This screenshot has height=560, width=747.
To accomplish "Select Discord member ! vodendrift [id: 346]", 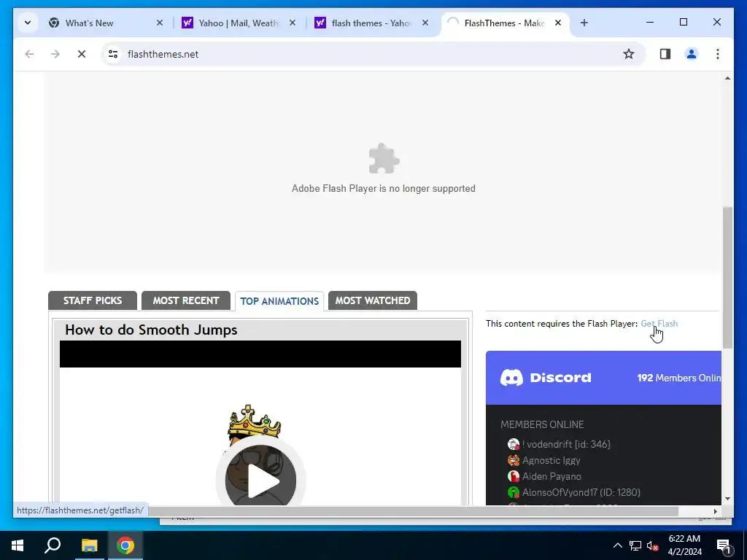I will point(559,444).
